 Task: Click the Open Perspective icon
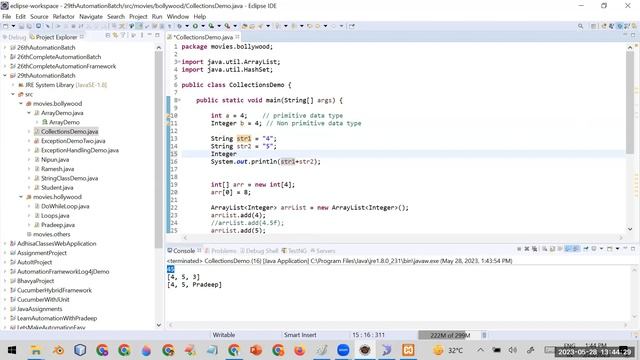(593, 26)
